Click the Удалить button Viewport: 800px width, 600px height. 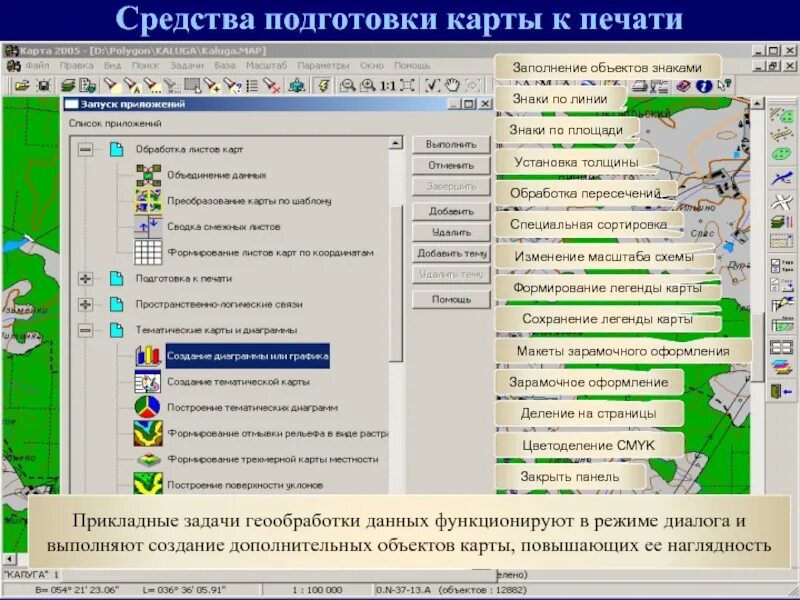click(x=451, y=232)
